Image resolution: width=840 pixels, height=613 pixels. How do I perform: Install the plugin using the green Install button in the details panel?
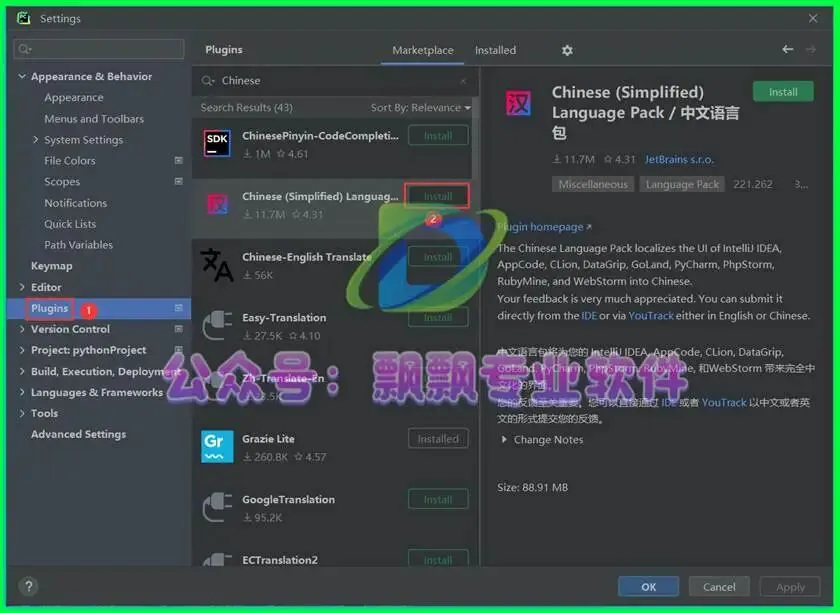point(783,92)
